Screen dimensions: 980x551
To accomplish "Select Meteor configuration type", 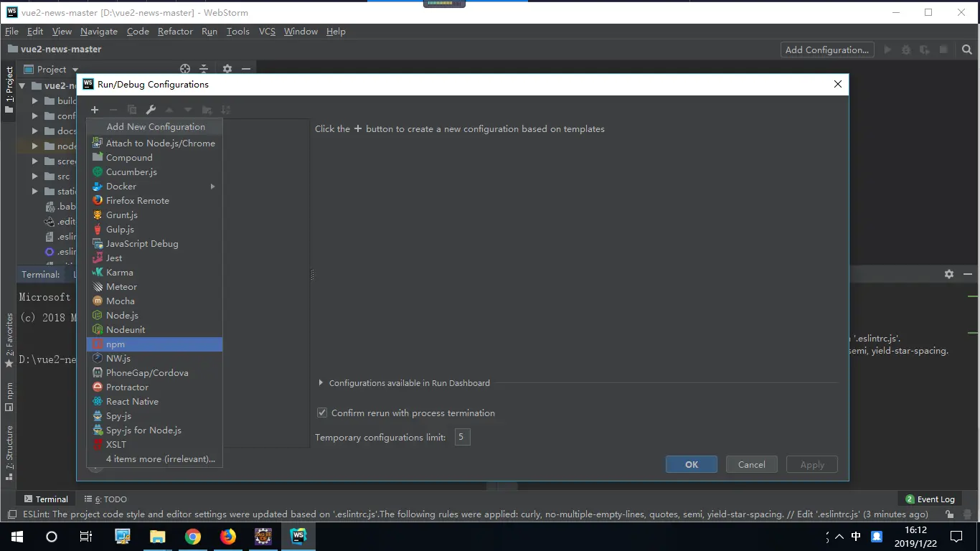I will (154, 286).
